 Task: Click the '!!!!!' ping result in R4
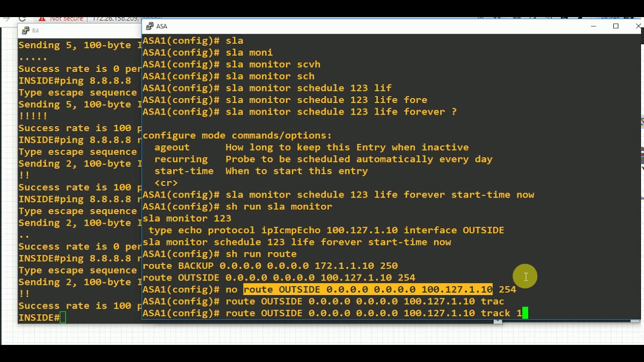[33, 116]
